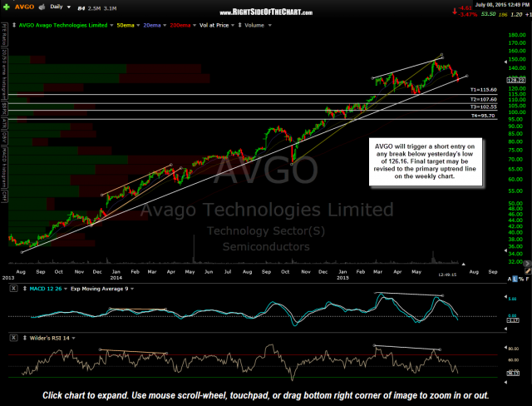Click the move handle left of Volume
The image size is (532, 406).
240,26
